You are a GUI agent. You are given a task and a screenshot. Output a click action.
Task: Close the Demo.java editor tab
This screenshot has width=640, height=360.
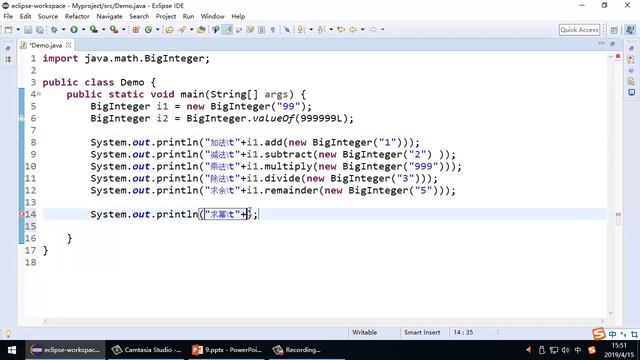tap(69, 45)
